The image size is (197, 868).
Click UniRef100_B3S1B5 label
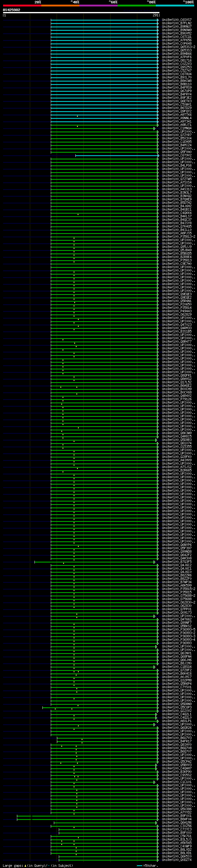177,331
